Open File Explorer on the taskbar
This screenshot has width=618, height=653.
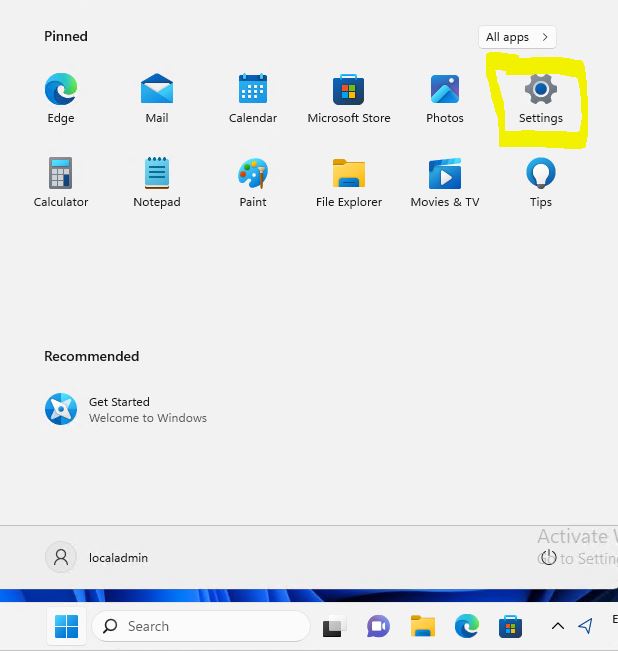coord(423,626)
